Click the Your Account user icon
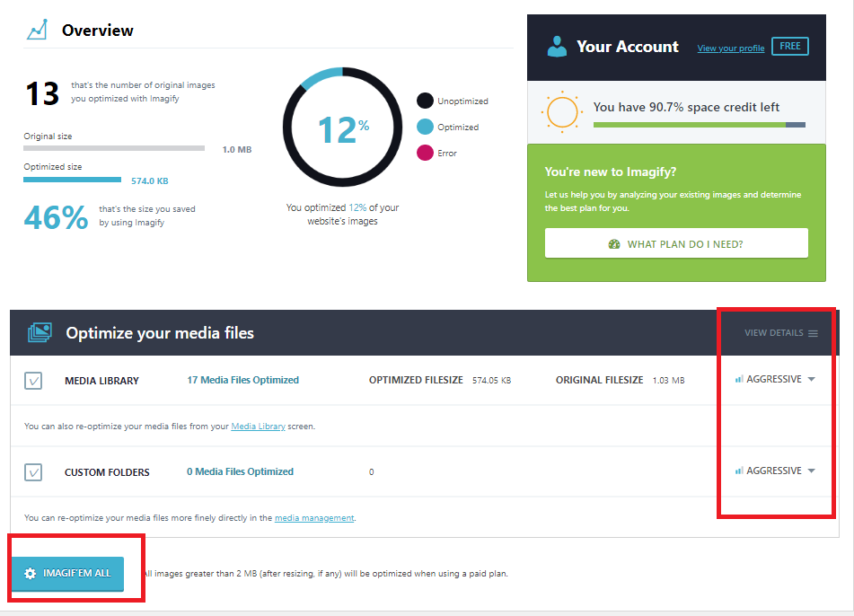This screenshot has width=854, height=616. [557, 47]
